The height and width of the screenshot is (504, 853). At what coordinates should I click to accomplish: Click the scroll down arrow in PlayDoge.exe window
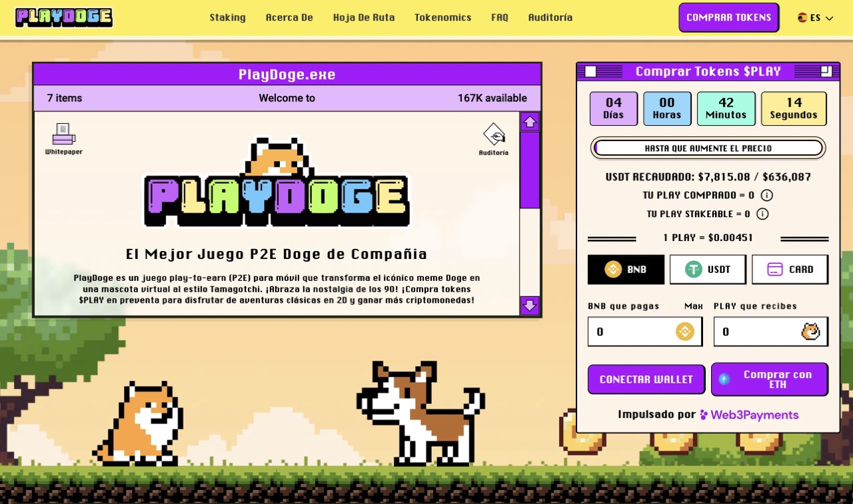[530, 306]
